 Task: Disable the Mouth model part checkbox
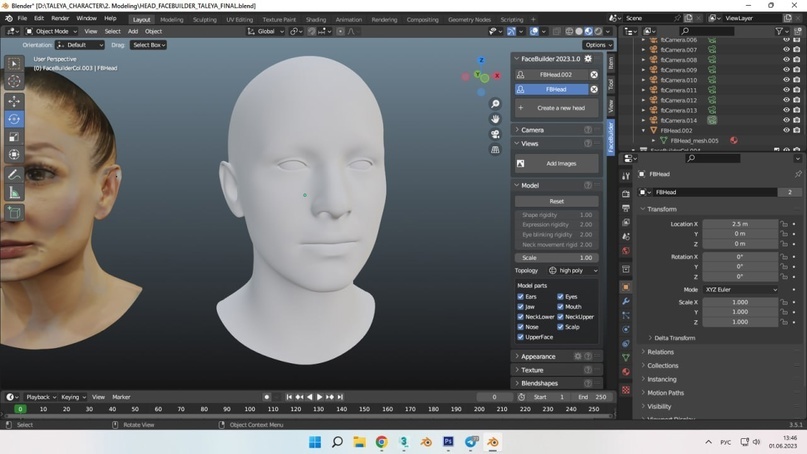click(x=561, y=307)
